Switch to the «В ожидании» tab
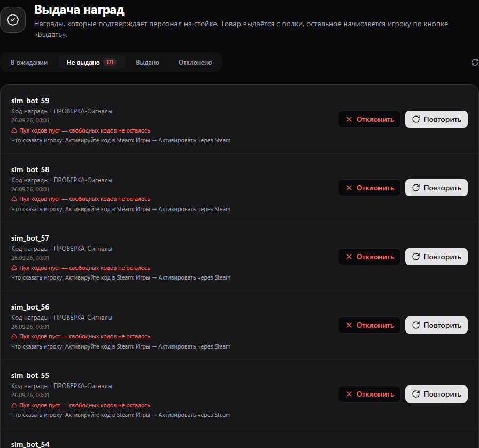The width and height of the screenshot is (479, 448). tap(29, 63)
